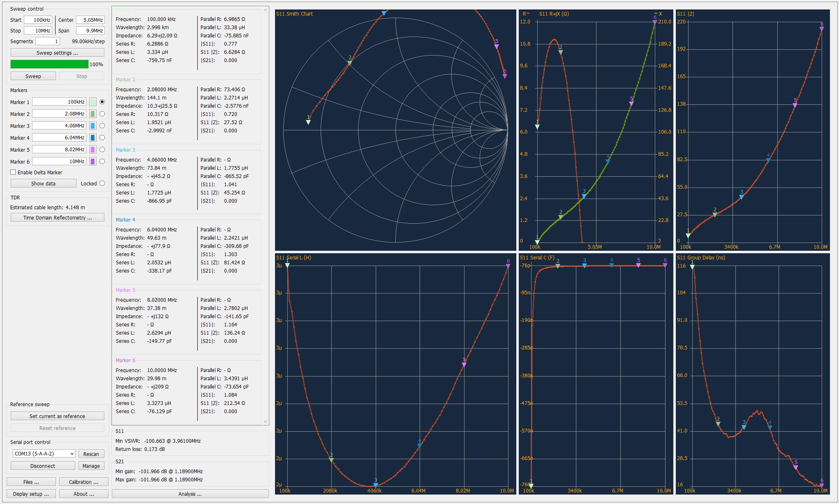Click the Min VSWR value text

point(172,441)
